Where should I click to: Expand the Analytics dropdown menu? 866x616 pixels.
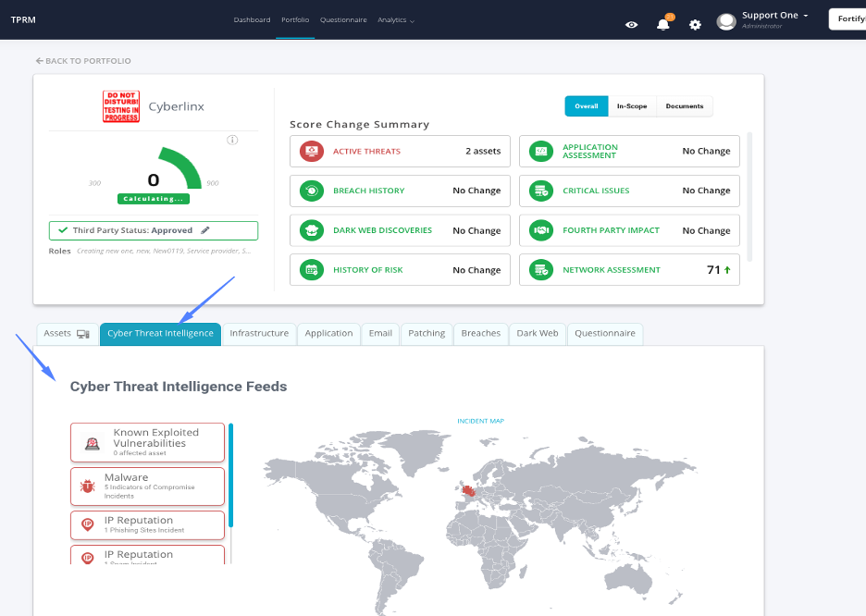(x=394, y=18)
